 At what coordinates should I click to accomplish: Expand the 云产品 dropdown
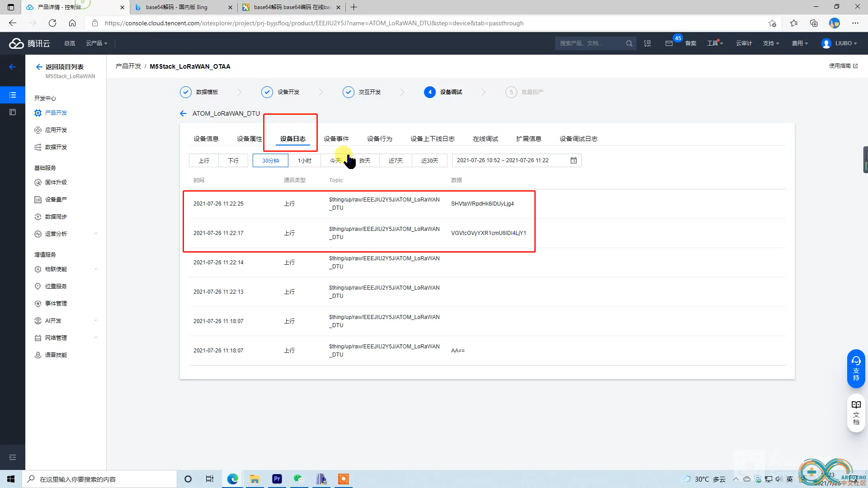click(x=97, y=43)
